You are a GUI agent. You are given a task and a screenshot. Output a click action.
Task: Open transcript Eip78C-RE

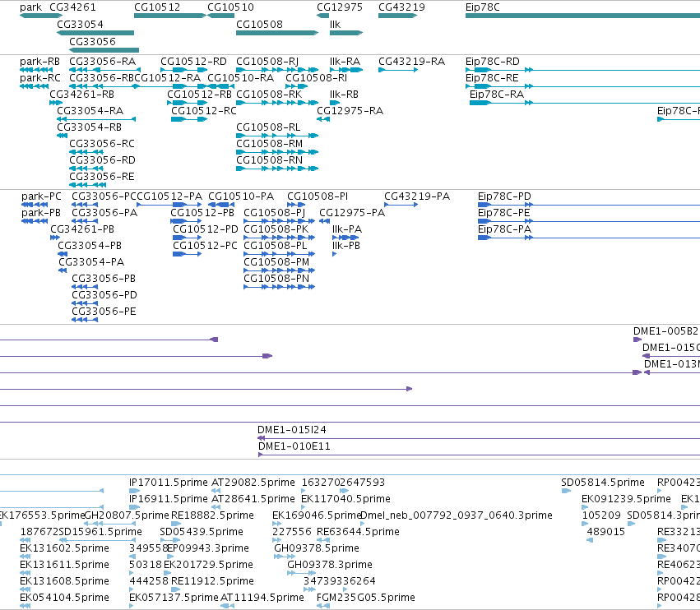(492, 77)
